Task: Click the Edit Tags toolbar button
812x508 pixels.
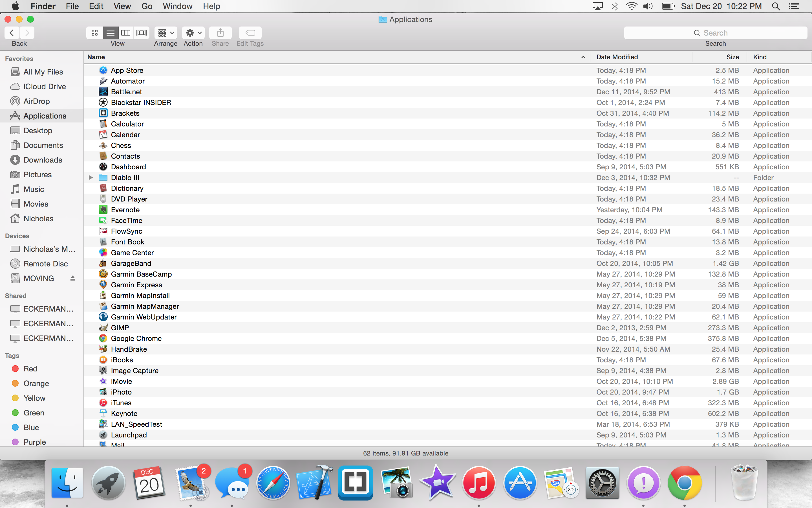Action: point(250,32)
